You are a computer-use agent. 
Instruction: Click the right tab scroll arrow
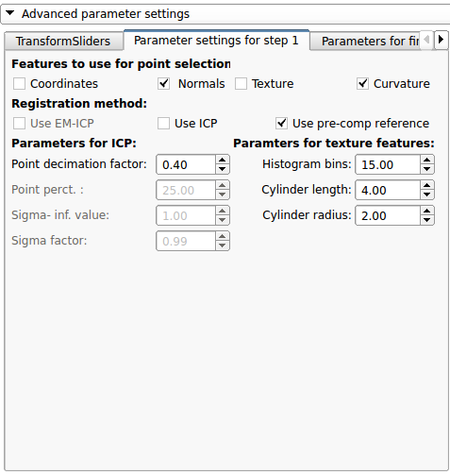441,40
